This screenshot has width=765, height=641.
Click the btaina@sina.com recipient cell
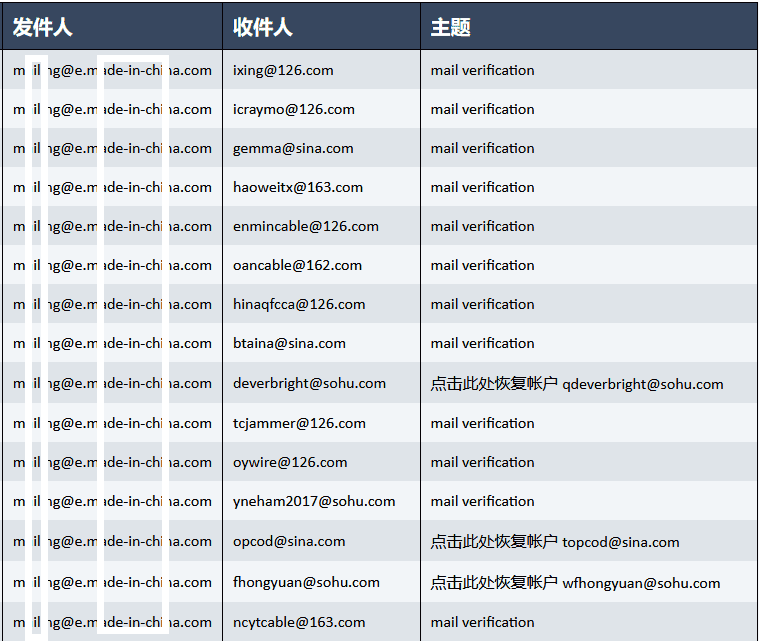289,343
